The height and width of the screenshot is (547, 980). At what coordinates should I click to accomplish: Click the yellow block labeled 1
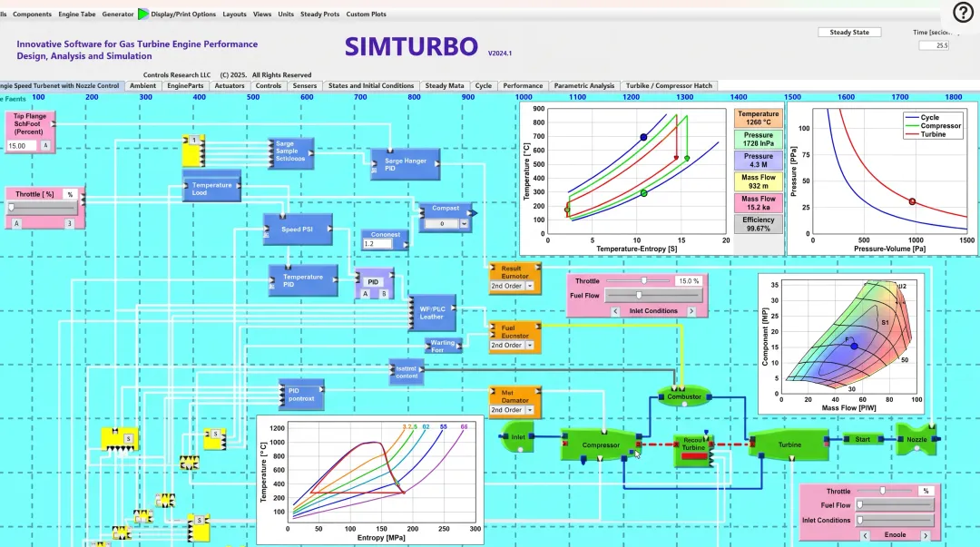[x=194, y=151]
